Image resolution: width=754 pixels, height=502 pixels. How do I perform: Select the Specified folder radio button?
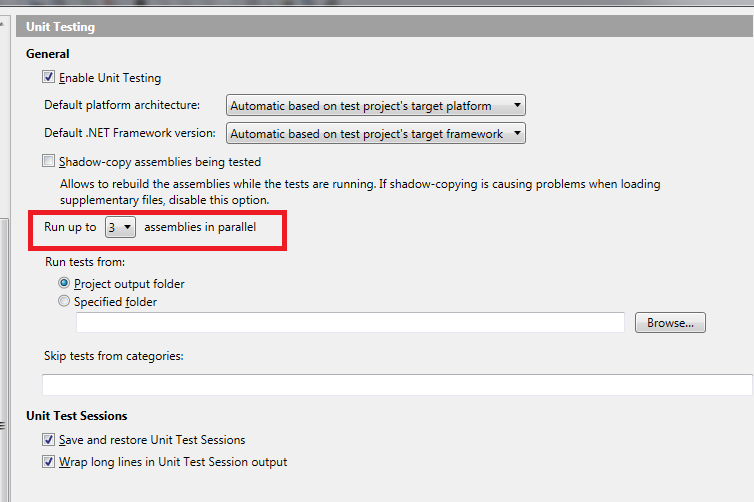[x=63, y=301]
